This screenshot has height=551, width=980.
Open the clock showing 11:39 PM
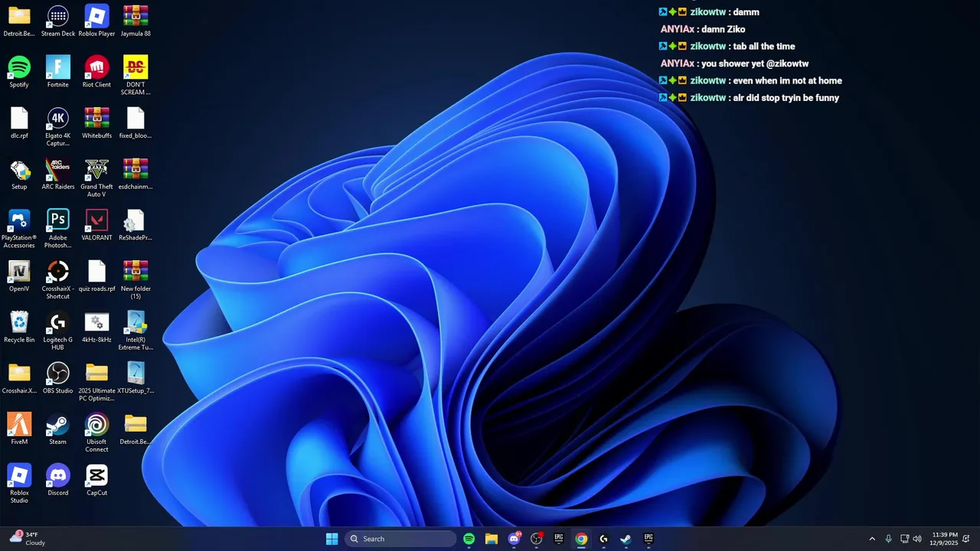coord(945,539)
